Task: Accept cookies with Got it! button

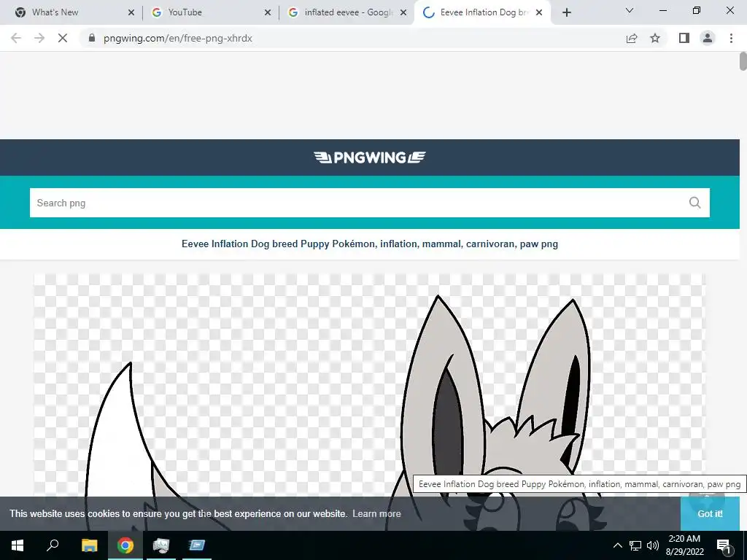Action: point(710,514)
